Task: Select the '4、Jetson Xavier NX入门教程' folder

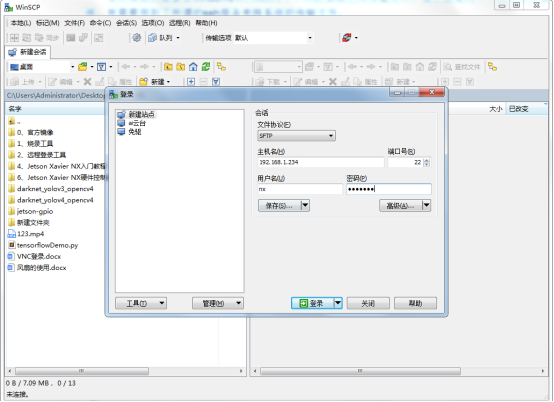Action: coord(57,166)
